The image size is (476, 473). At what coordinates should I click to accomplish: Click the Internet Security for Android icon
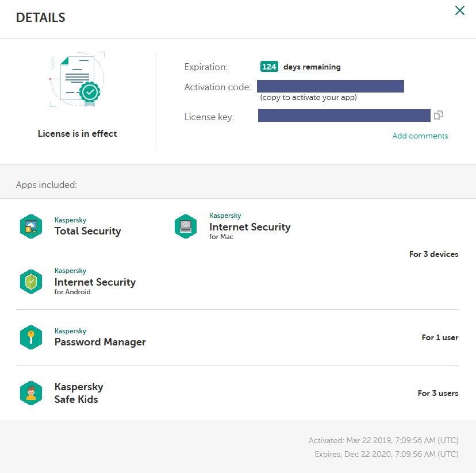coord(31,282)
